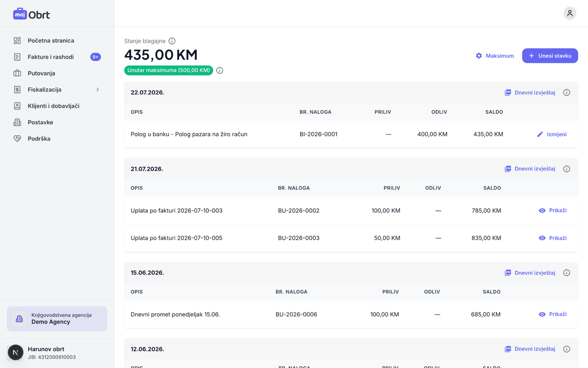Expand the Fiskalizacija submenu chevron

[98, 90]
